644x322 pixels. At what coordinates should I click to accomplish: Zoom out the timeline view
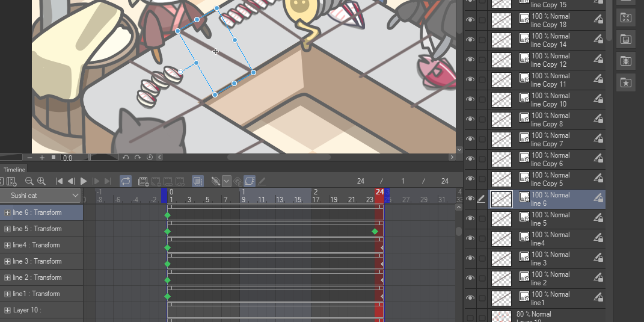pyautogui.click(x=29, y=181)
